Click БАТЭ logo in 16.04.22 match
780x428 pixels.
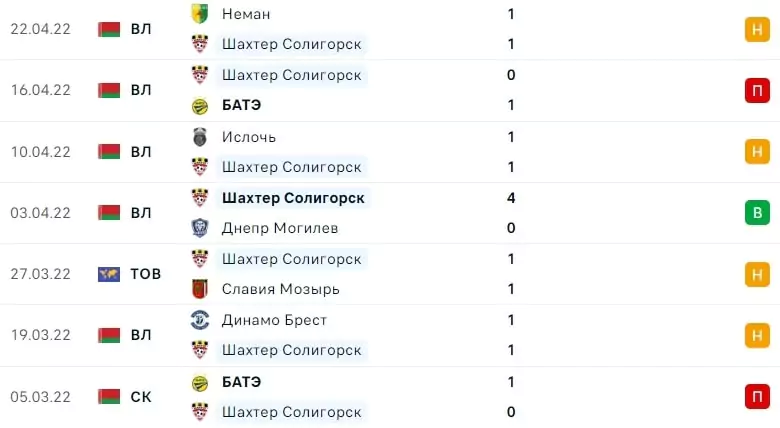click(200, 106)
